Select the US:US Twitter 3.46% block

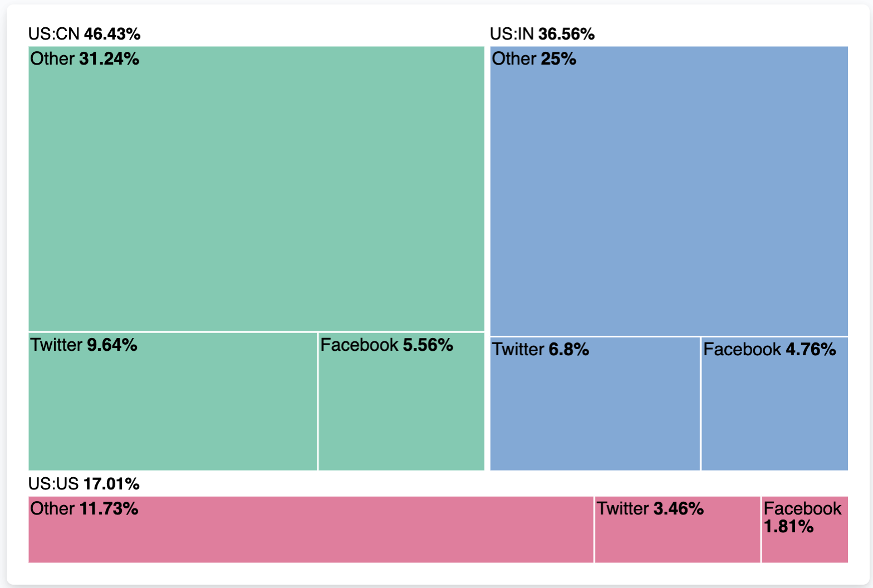click(x=677, y=530)
